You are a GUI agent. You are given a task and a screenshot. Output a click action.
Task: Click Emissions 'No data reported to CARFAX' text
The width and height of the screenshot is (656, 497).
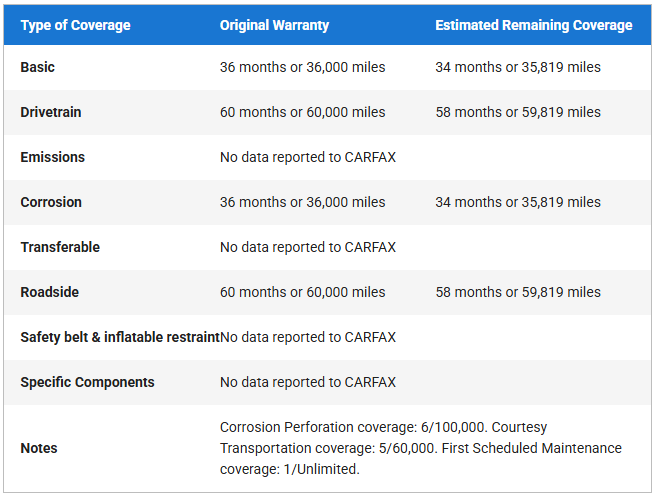308,157
